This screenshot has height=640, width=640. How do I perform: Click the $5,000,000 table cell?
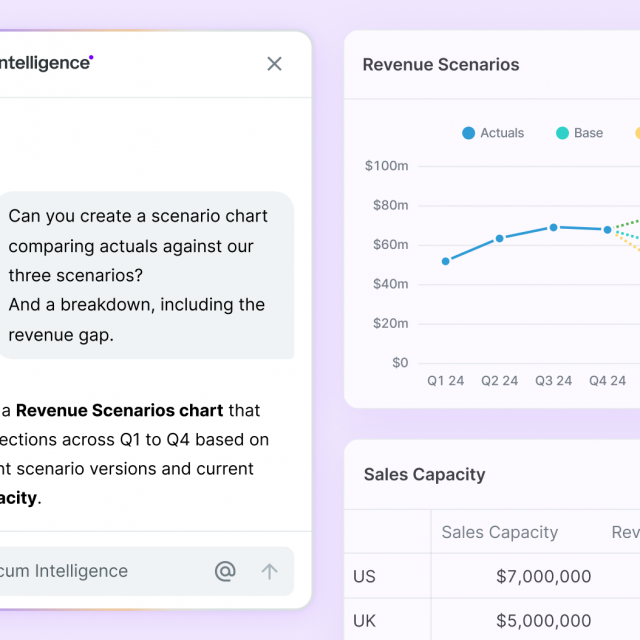pyautogui.click(x=543, y=621)
